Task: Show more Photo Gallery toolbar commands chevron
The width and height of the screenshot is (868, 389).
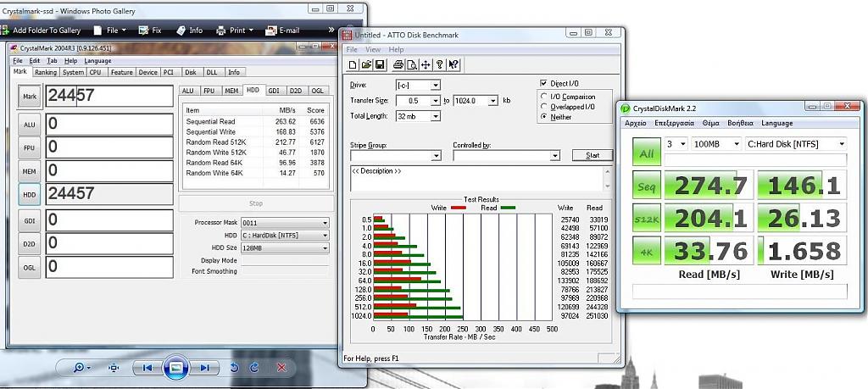Action: click(x=331, y=30)
